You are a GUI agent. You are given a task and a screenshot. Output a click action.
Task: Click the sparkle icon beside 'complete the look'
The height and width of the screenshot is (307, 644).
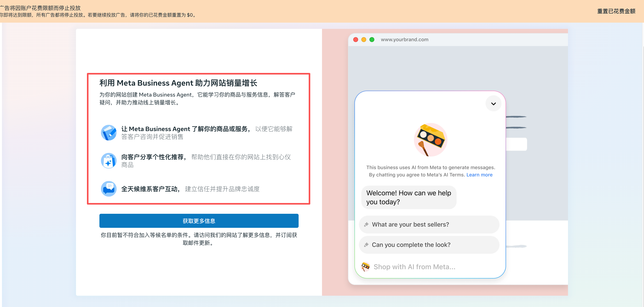(366, 245)
